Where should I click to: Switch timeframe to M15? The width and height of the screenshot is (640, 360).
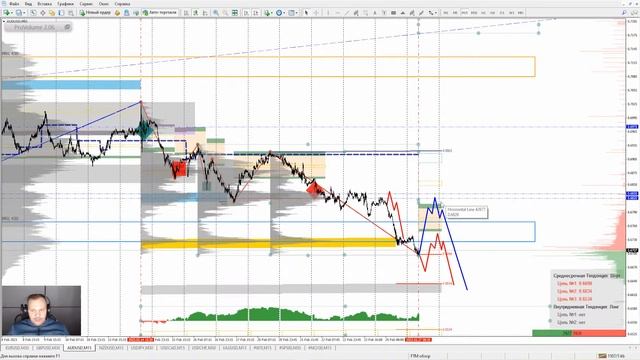(x=464, y=13)
